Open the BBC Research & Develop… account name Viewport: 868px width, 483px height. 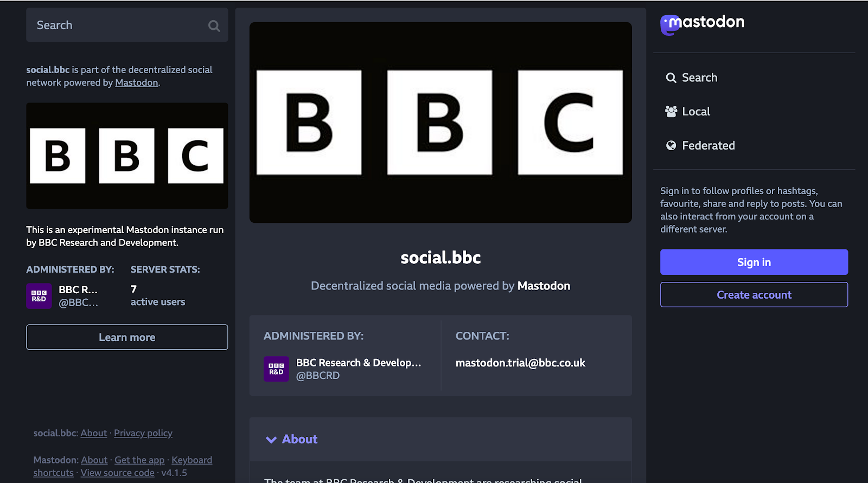359,363
